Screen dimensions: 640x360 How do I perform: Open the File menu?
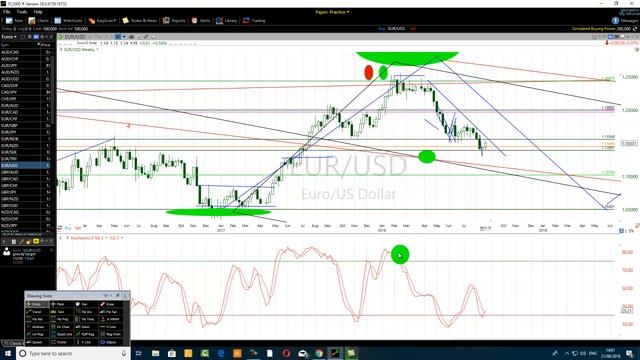click(x=7, y=12)
